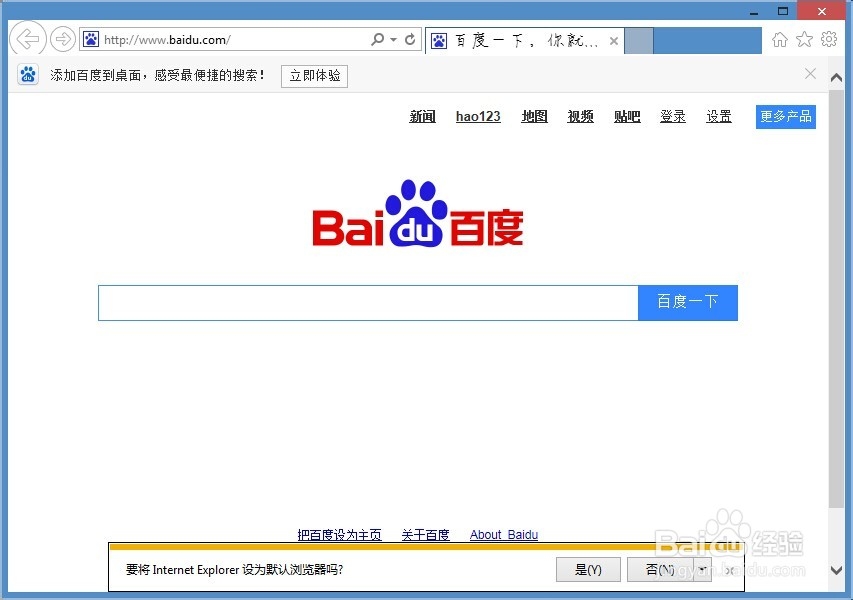This screenshot has width=853, height=600.
Task: Click the Baidu paw favicon in address bar
Action: (91, 39)
